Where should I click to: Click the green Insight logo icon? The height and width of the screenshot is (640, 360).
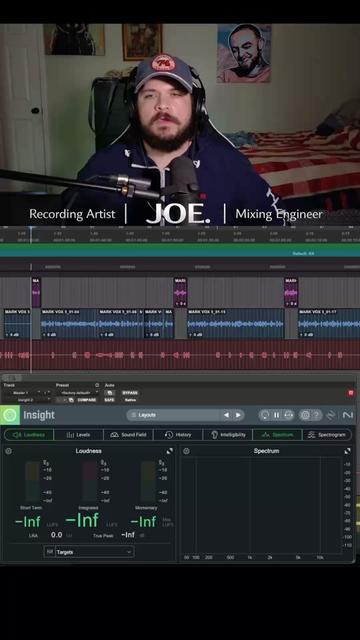click(x=10, y=415)
